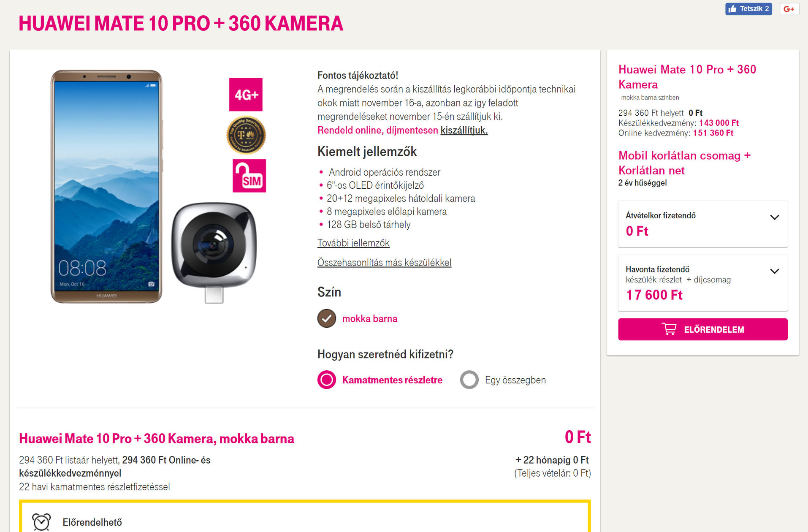Click the ELŐRENDELEM pre-order button

pos(703,329)
